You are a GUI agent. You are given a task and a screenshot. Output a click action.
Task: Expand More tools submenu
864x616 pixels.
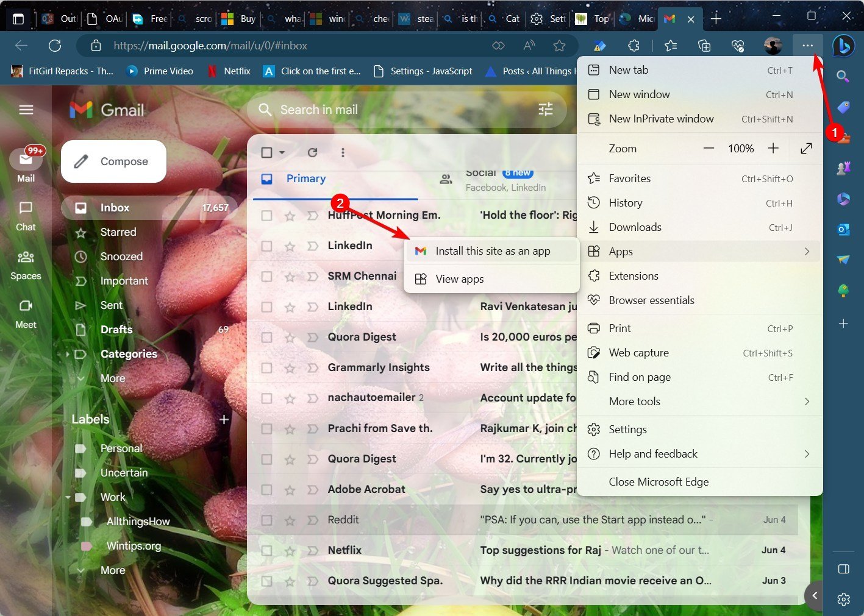(x=807, y=401)
